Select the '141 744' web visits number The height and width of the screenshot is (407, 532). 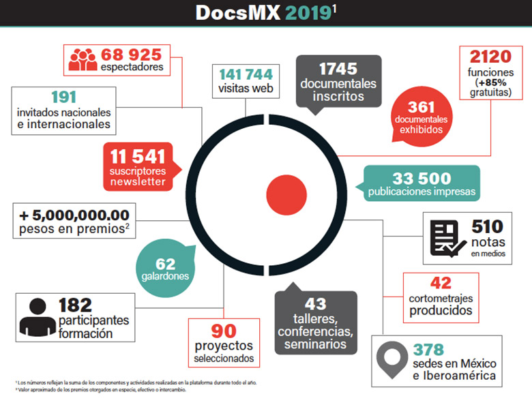click(246, 74)
